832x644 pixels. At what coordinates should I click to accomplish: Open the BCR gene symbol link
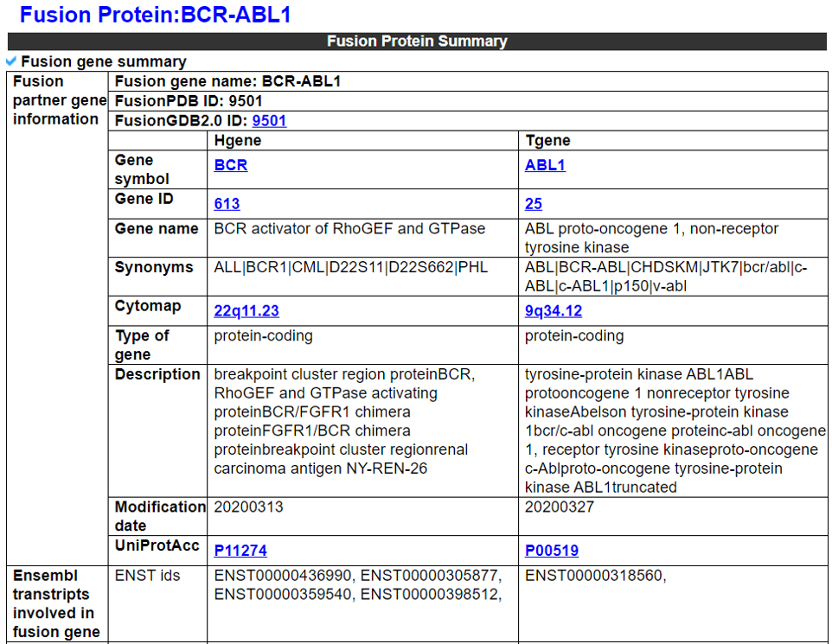tap(231, 165)
